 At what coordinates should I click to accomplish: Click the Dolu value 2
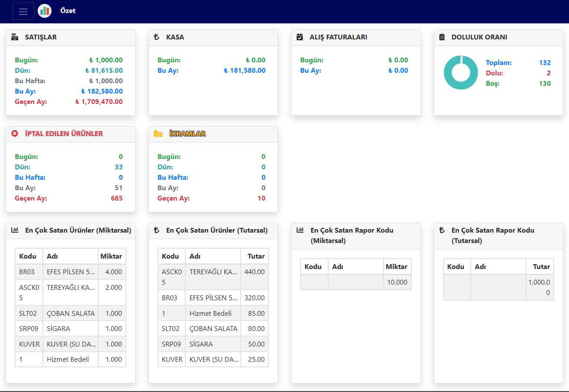tap(549, 73)
